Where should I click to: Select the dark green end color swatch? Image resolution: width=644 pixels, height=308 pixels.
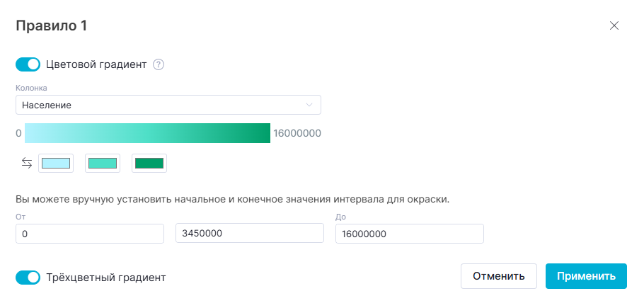coord(149,164)
